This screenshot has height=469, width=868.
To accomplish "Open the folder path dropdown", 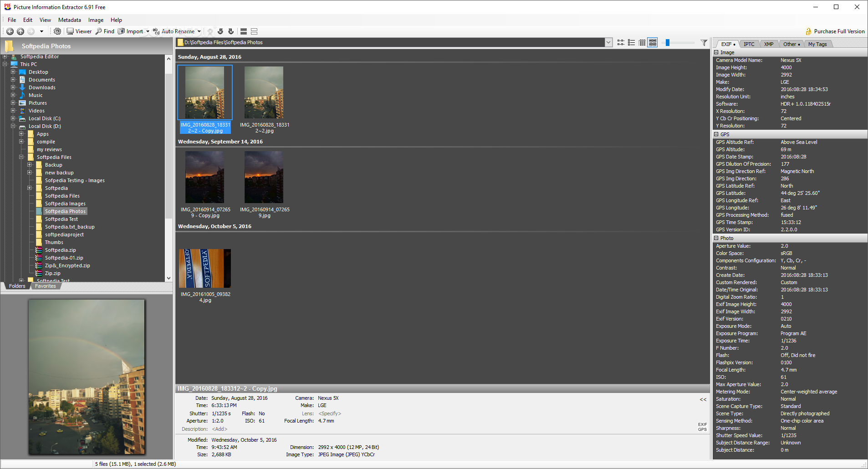I will (x=608, y=42).
